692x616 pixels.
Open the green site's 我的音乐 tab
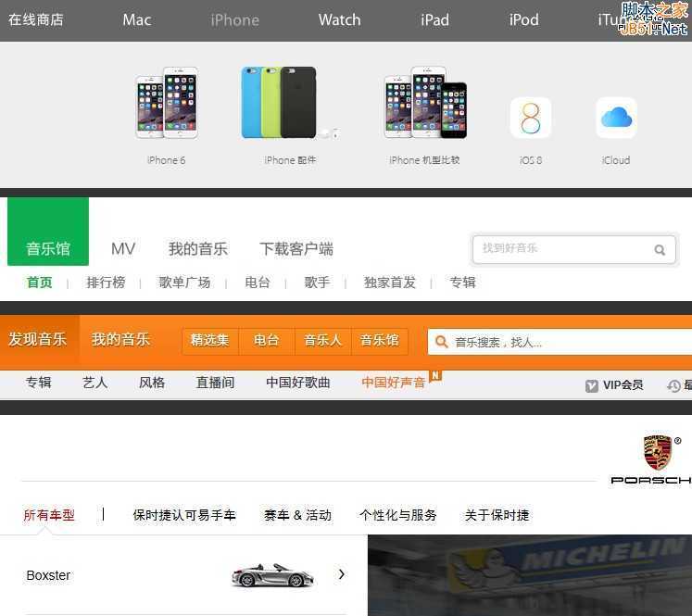pos(198,249)
